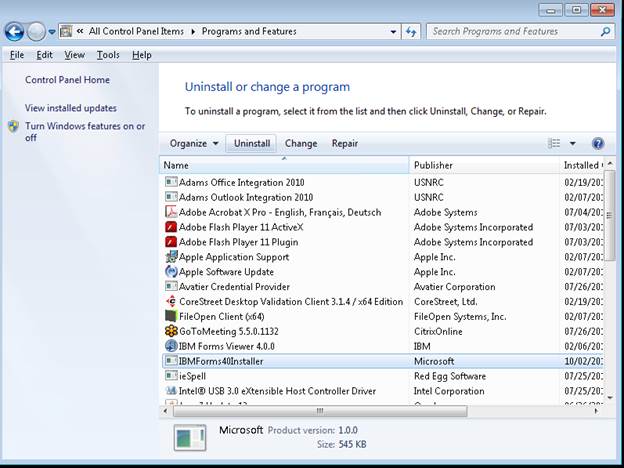Click the horizontal scrollbar left arrow
The width and height of the screenshot is (624, 468).
coord(166,411)
